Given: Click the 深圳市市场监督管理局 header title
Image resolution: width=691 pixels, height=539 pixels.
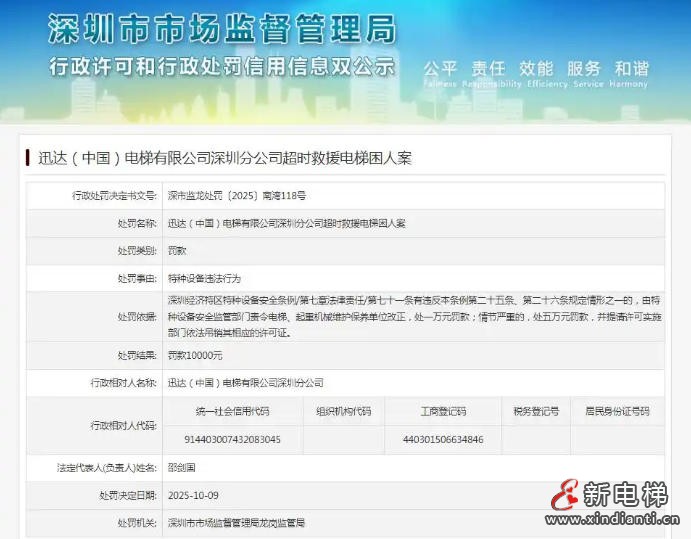Looking at the screenshot, I should pyautogui.click(x=221, y=29).
